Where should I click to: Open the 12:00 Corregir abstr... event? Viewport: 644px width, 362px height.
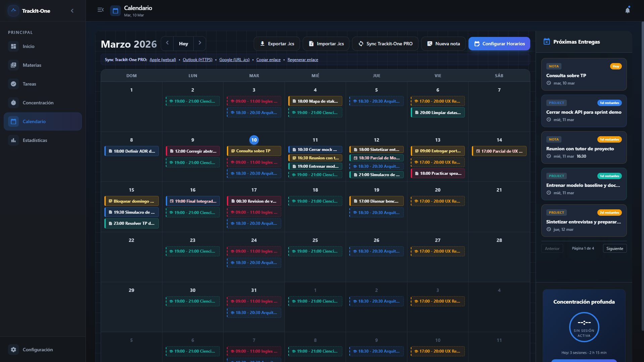pos(193,151)
